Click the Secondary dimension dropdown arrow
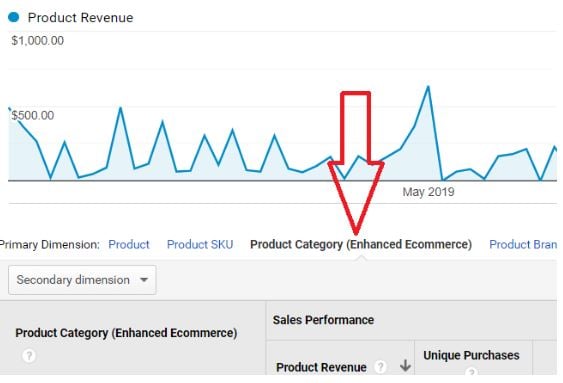The width and height of the screenshot is (563, 383). point(144,280)
